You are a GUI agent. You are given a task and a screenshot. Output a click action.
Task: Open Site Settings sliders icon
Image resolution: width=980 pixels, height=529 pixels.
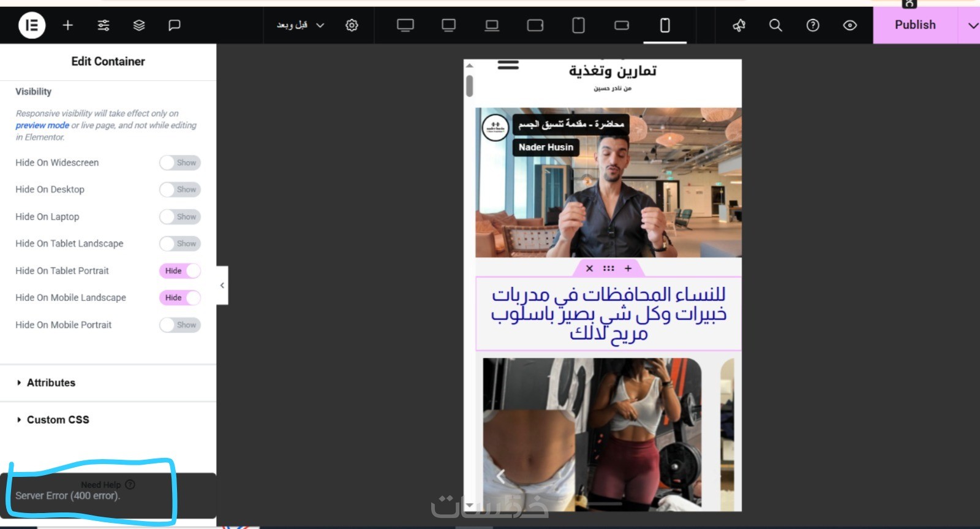click(x=104, y=25)
